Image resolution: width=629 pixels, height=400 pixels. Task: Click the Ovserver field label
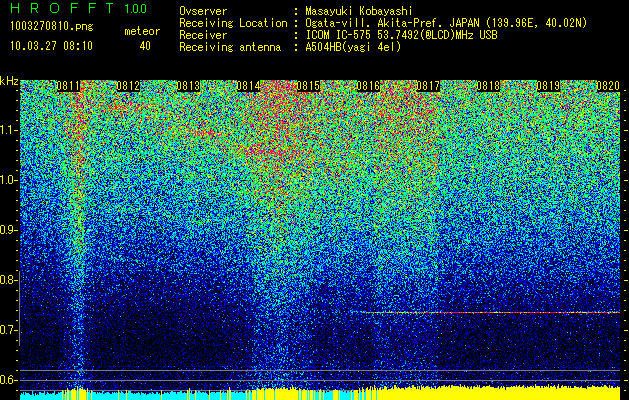click(203, 12)
